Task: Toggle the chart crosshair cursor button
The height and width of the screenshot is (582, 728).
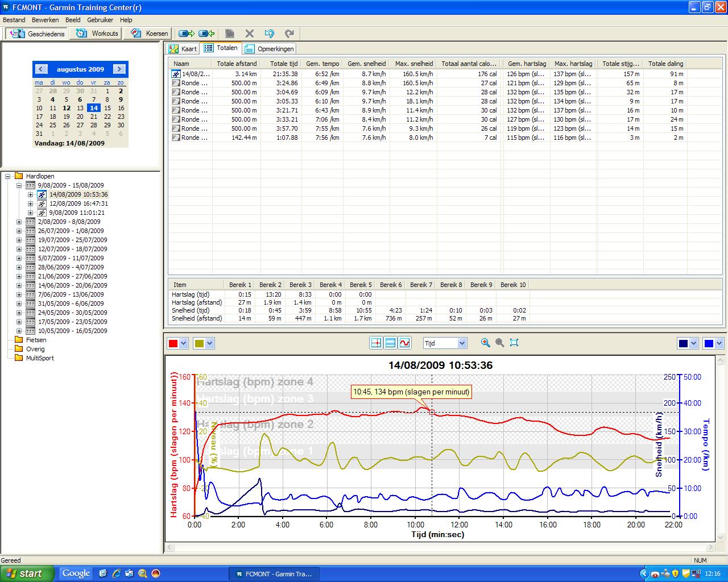Action: 376,343
